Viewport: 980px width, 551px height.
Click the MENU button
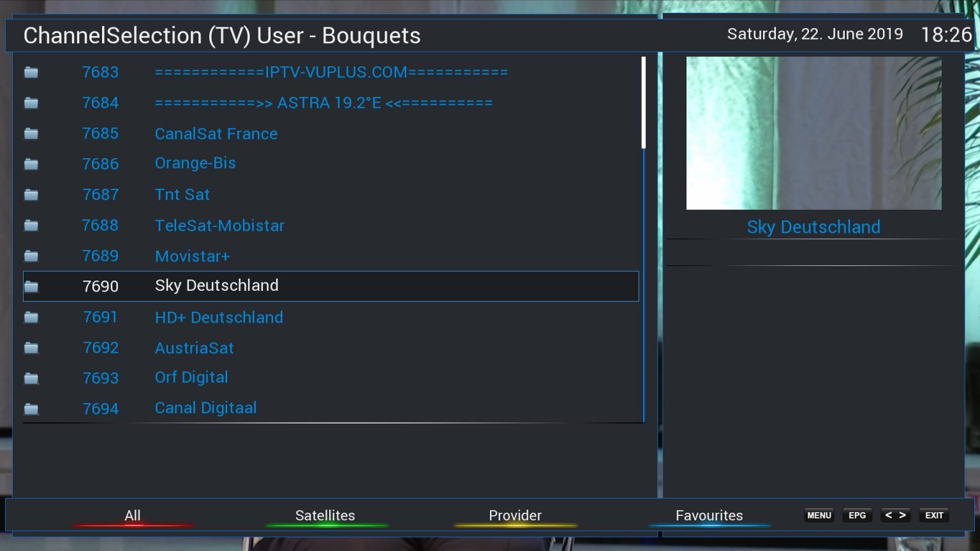[819, 515]
